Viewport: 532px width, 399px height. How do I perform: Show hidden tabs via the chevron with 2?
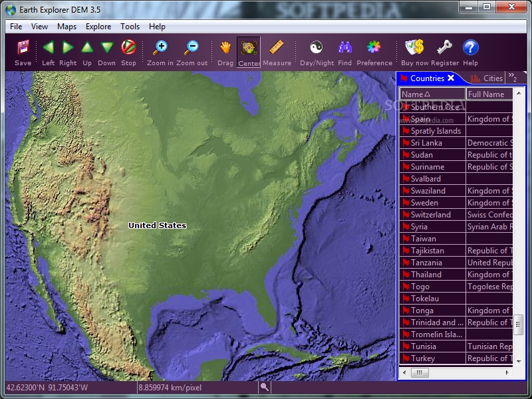click(512, 77)
